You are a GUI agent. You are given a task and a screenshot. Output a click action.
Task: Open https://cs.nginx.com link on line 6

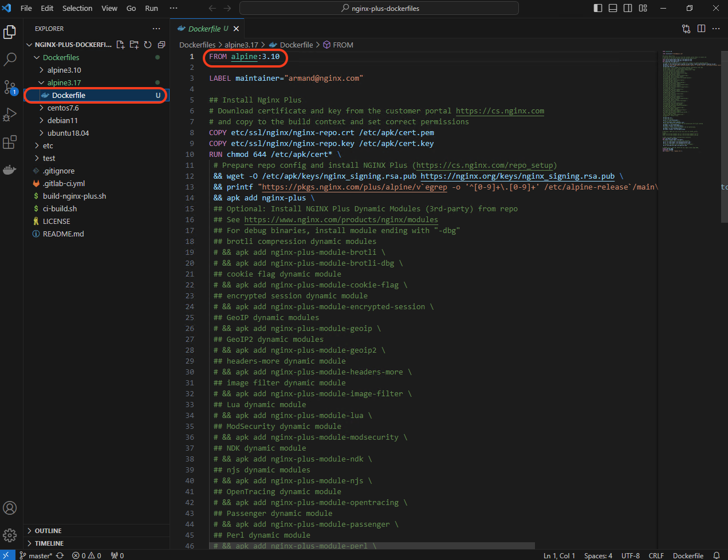click(x=500, y=111)
